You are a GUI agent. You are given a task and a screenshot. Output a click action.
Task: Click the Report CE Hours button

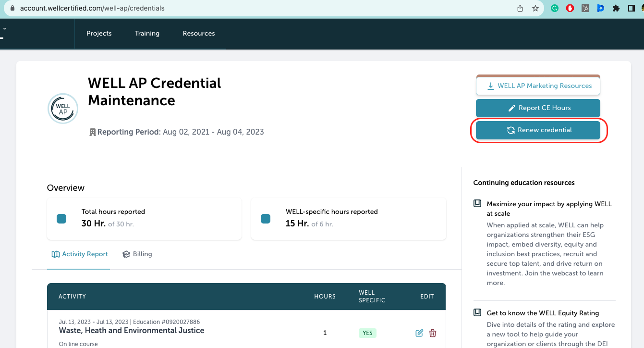coord(538,108)
